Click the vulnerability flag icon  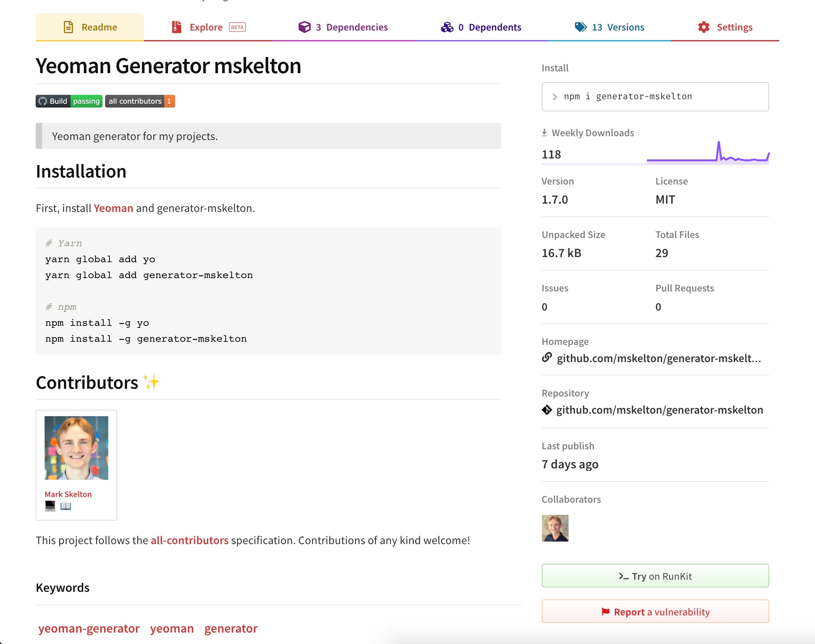point(605,612)
